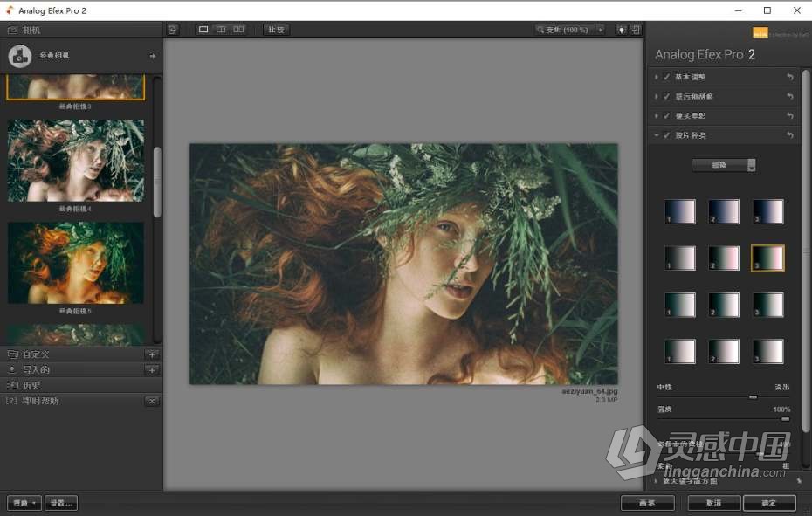Select top-row blue film swatch 1
812x516 pixels.
click(x=680, y=211)
